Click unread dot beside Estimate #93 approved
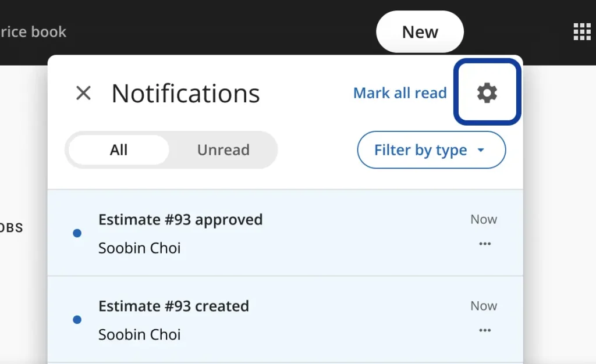This screenshot has height=364, width=596. (77, 233)
